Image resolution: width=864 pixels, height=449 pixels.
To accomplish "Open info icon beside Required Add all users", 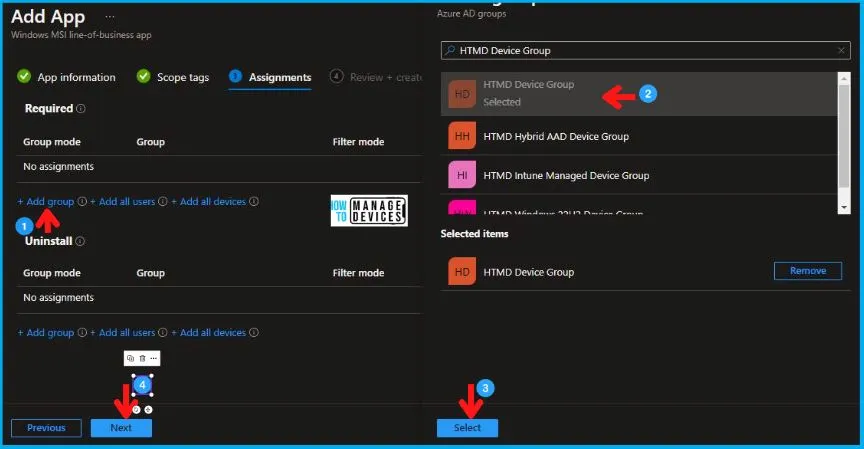I will coord(163,202).
